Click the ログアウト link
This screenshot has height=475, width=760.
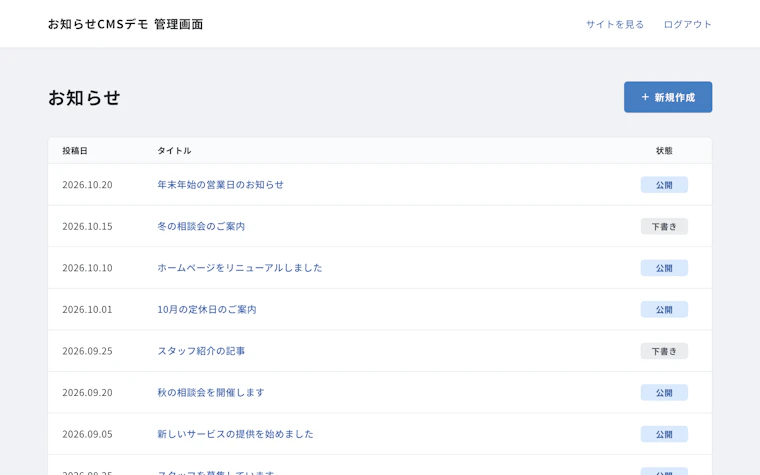click(687, 24)
